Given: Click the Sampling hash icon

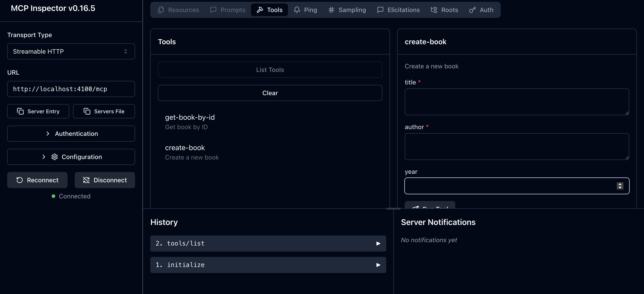Looking at the screenshot, I should 331,10.
